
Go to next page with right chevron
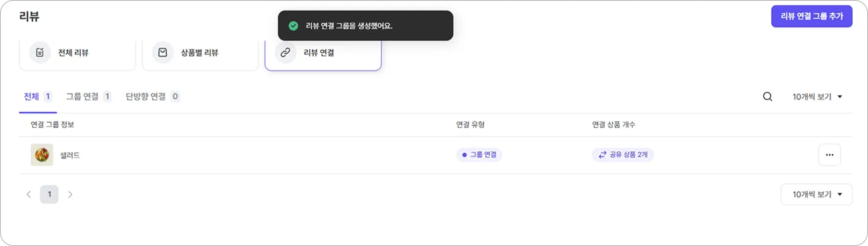(70, 195)
